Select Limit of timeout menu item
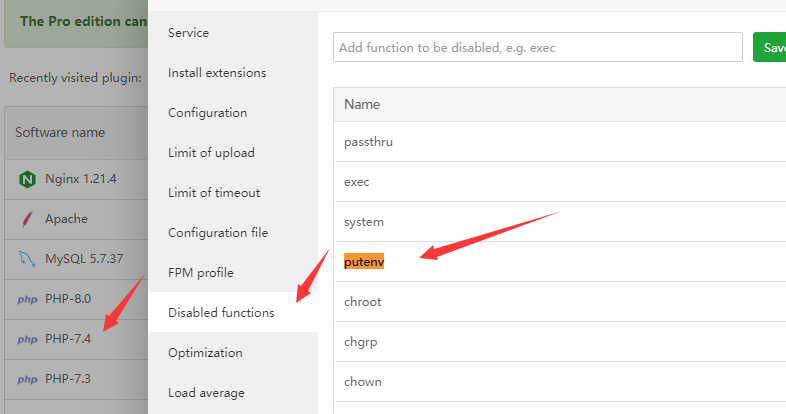Image resolution: width=786 pixels, height=414 pixels. [214, 193]
